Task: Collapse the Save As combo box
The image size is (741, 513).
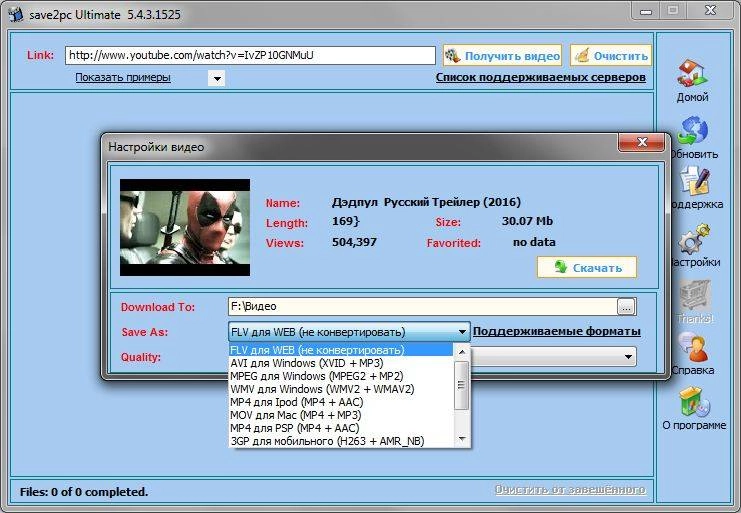Action: click(463, 332)
